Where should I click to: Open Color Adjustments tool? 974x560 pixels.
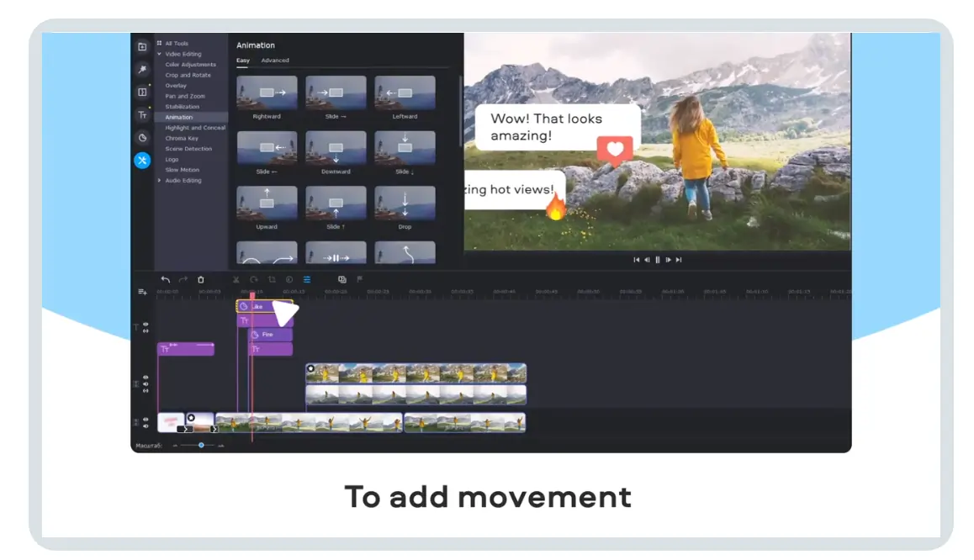point(191,65)
